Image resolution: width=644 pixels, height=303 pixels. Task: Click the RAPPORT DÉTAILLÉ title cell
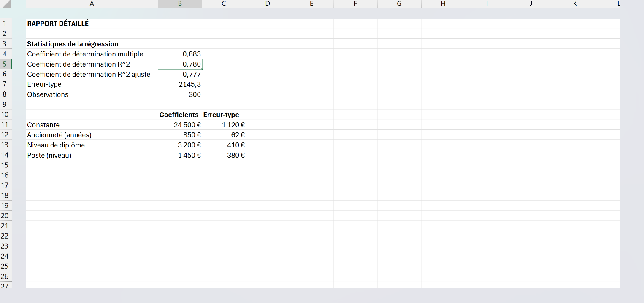92,24
